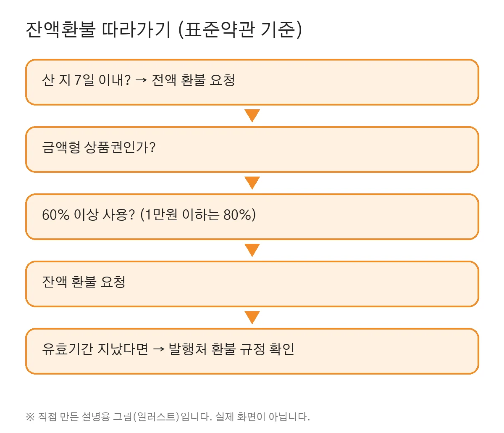Click the footnote about 일러스트 disclaimer

168,417
